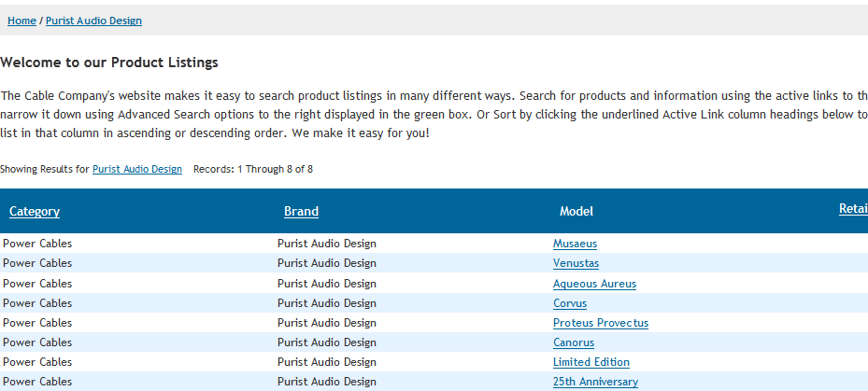Click Power Cables cell in 25th Anniversary row
Screen dimensions: 868x391
[x=37, y=381]
